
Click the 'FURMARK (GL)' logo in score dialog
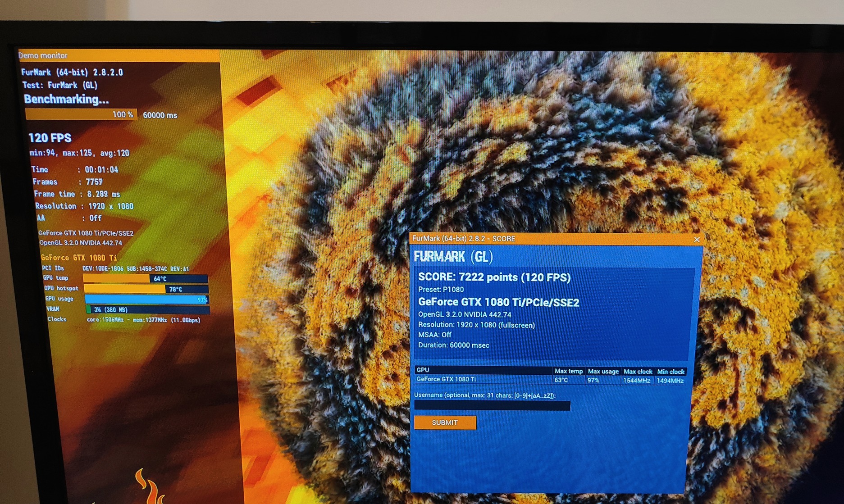(x=453, y=257)
